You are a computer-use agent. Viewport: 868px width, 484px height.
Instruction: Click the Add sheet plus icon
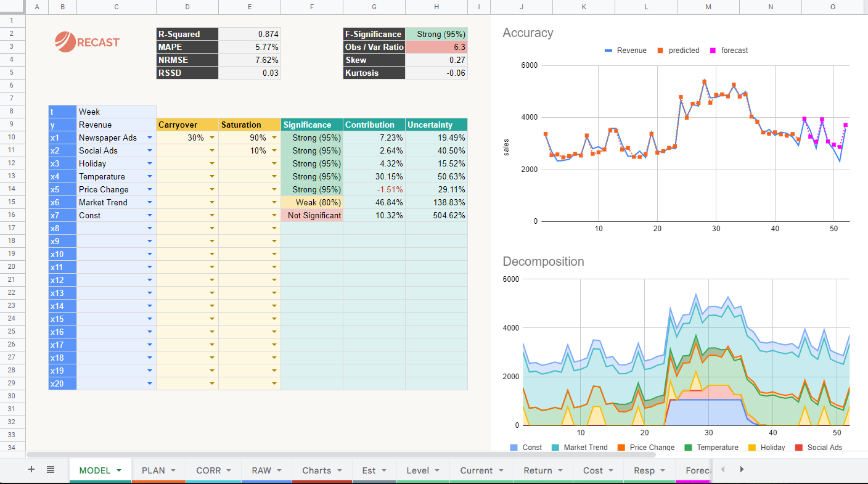point(31,469)
